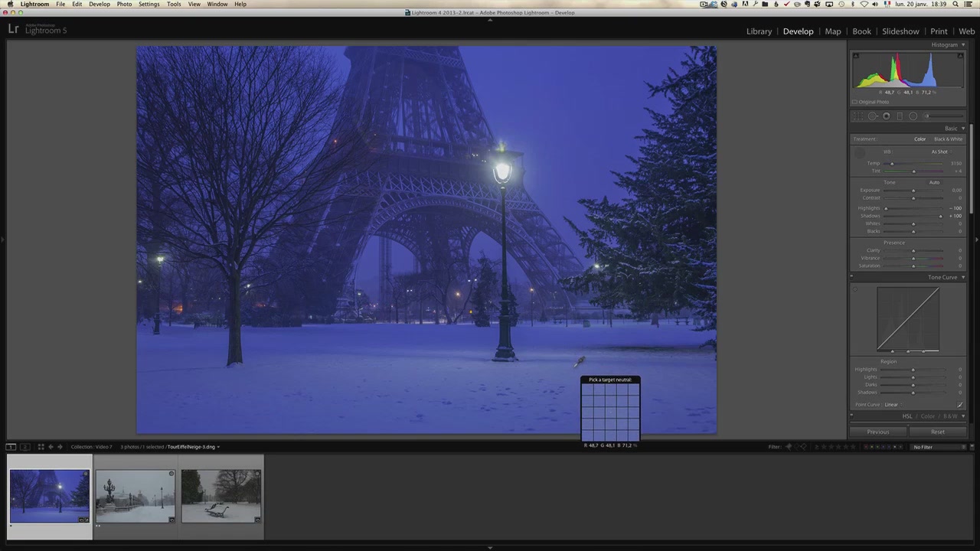Select the Crop Overlay tool icon
The height and width of the screenshot is (551, 980).
point(858,116)
